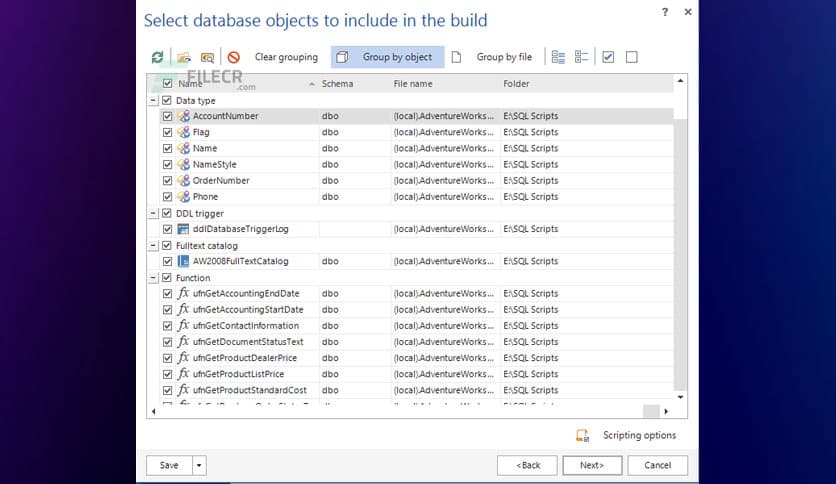Click the ufnGetContactInformation function icon
Screen dimensions: 836x484
[183, 325]
